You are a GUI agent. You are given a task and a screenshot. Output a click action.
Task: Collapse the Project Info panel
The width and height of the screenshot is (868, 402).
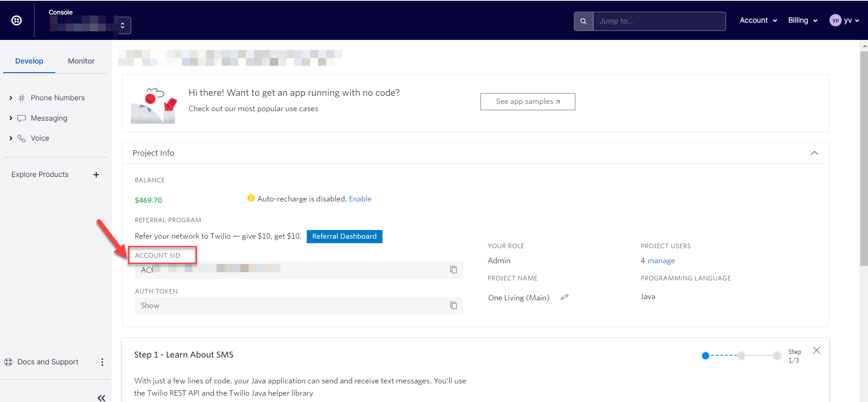point(814,153)
